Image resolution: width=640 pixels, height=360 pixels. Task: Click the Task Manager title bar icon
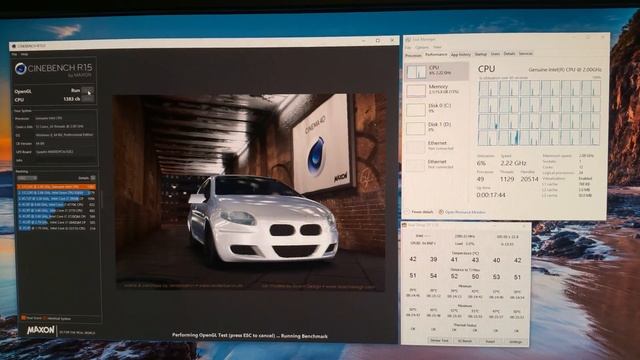(408, 40)
